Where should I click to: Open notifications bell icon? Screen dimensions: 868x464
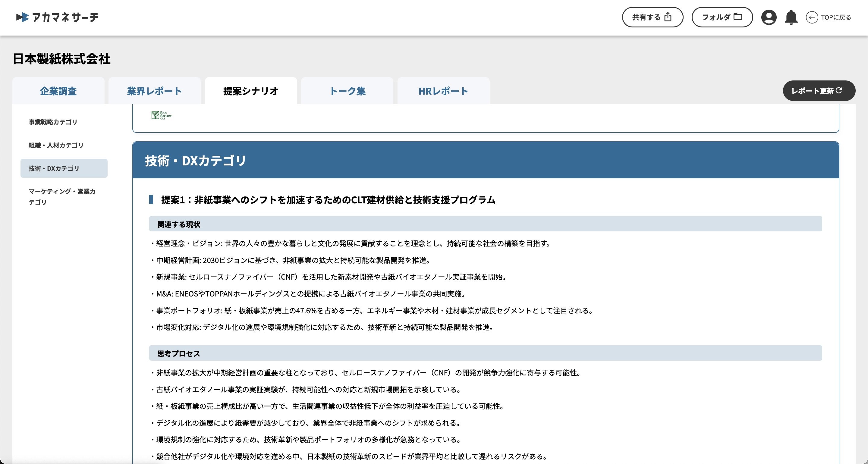pyautogui.click(x=791, y=17)
